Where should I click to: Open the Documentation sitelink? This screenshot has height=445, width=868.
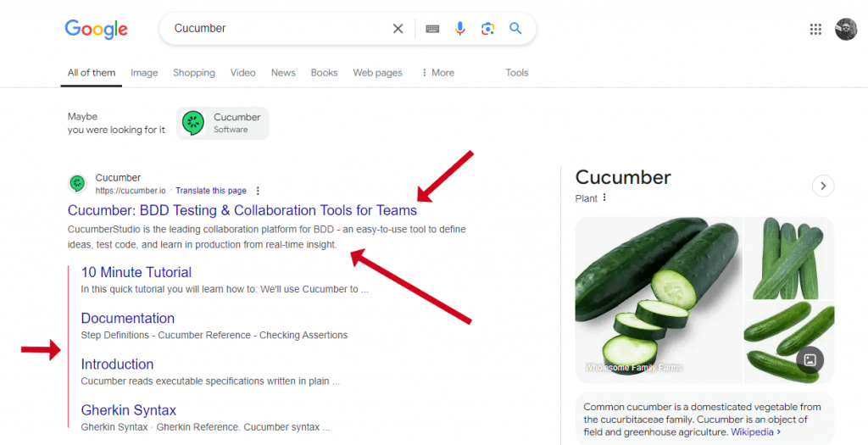(127, 318)
